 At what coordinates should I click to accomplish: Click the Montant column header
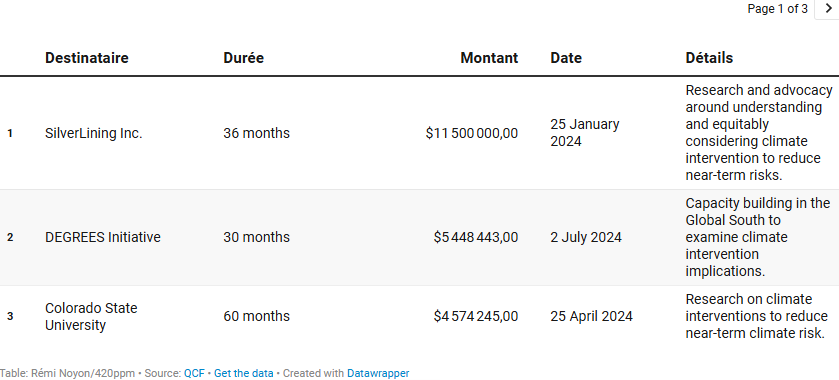pos(489,58)
